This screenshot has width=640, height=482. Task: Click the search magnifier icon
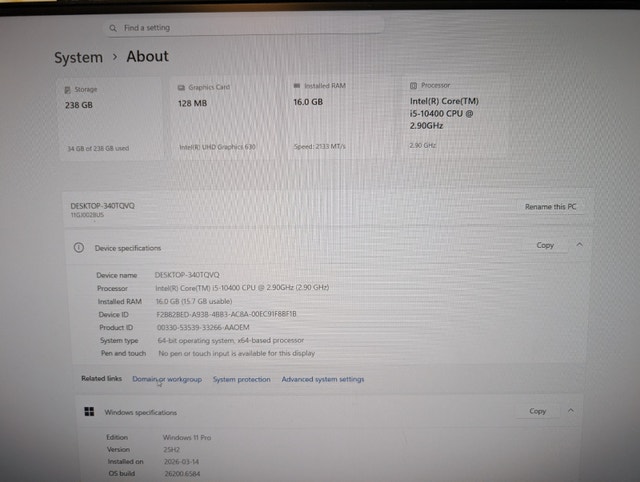(113, 28)
